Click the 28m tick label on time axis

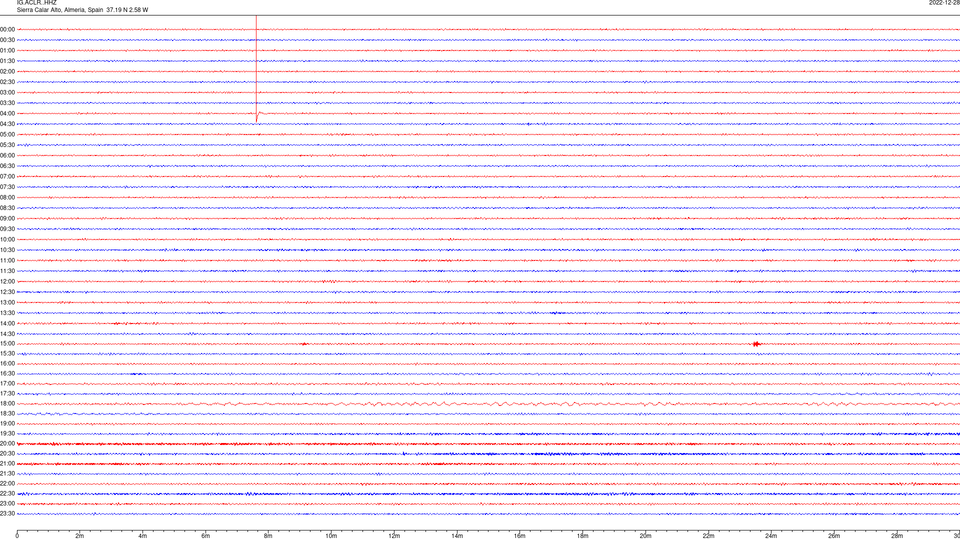(897, 536)
